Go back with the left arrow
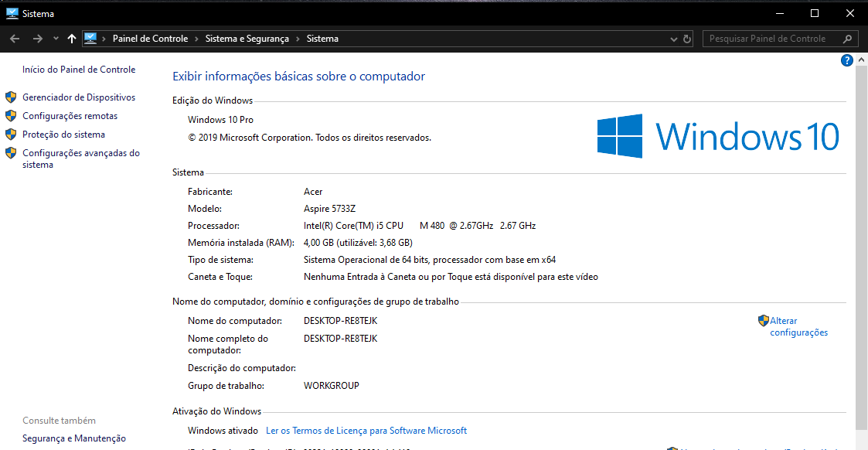Screen dimensions: 868x450 click(x=15, y=39)
